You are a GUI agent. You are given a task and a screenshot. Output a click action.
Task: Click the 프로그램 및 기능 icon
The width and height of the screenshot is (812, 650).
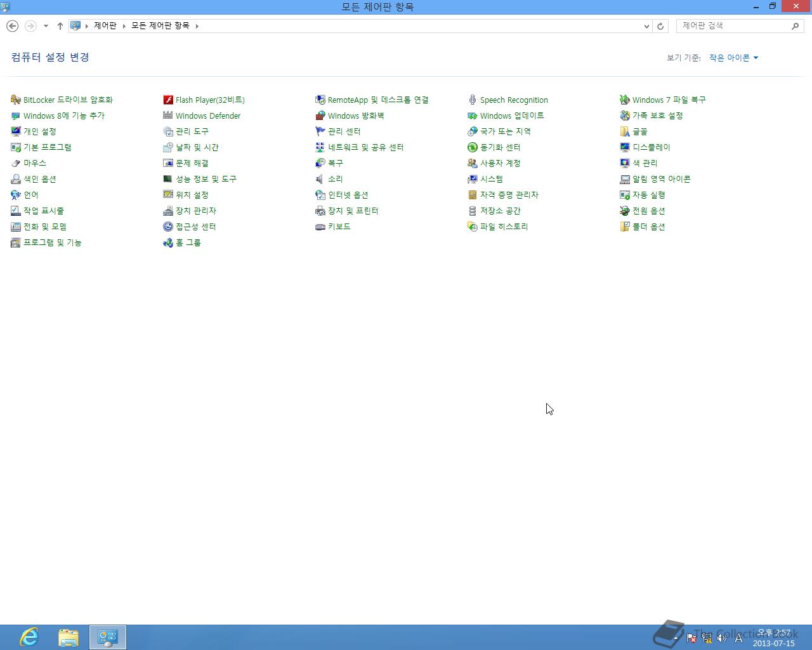click(x=16, y=242)
